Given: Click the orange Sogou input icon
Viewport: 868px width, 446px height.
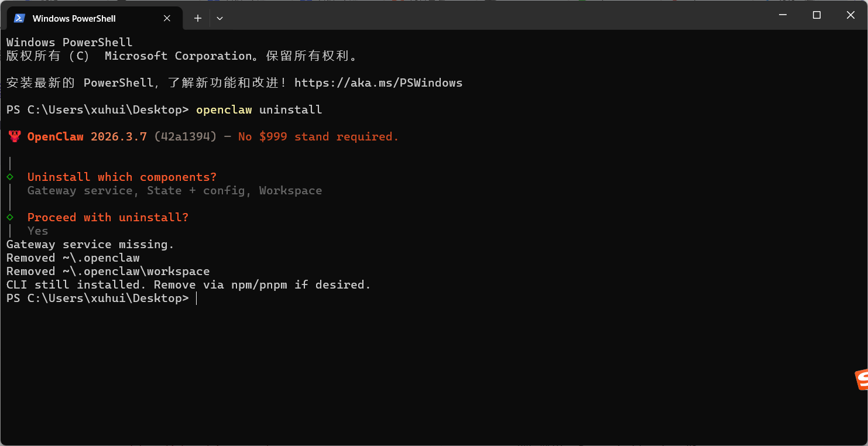Looking at the screenshot, I should click(x=861, y=380).
